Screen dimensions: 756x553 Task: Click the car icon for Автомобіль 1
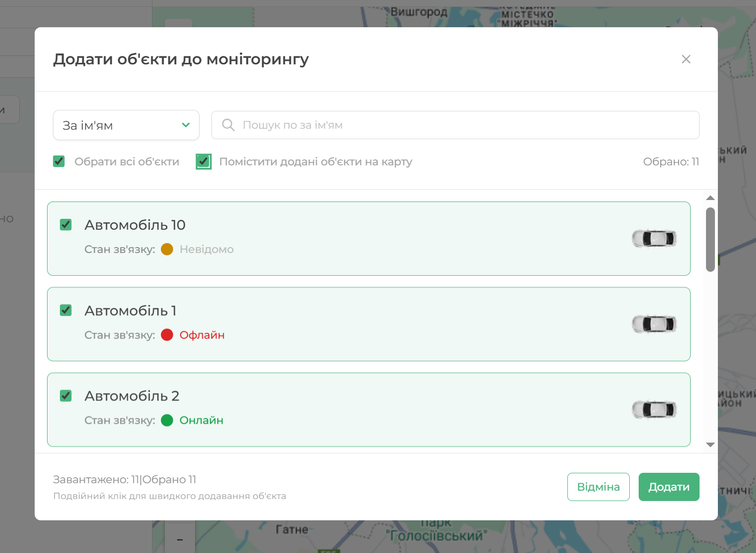[654, 324]
